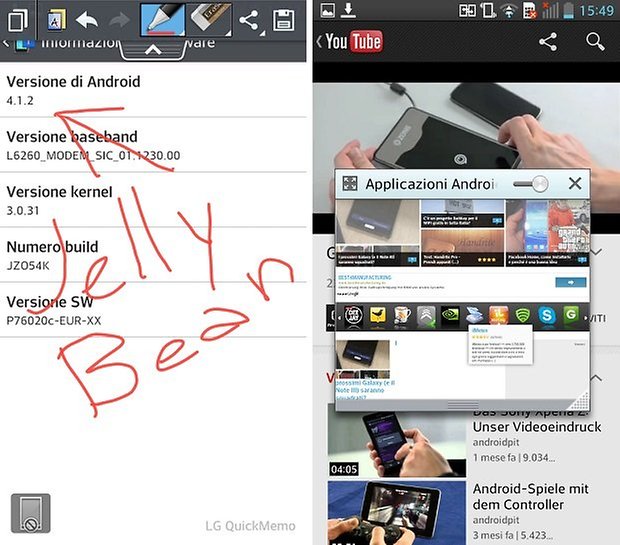The image size is (620, 545).
Task: Tap the screen lock icon in QuickMemo
Action: coord(30,513)
